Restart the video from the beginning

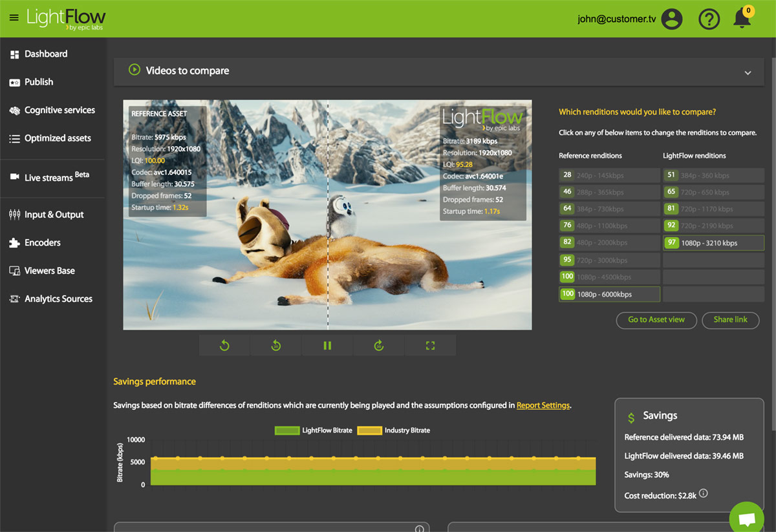224,345
